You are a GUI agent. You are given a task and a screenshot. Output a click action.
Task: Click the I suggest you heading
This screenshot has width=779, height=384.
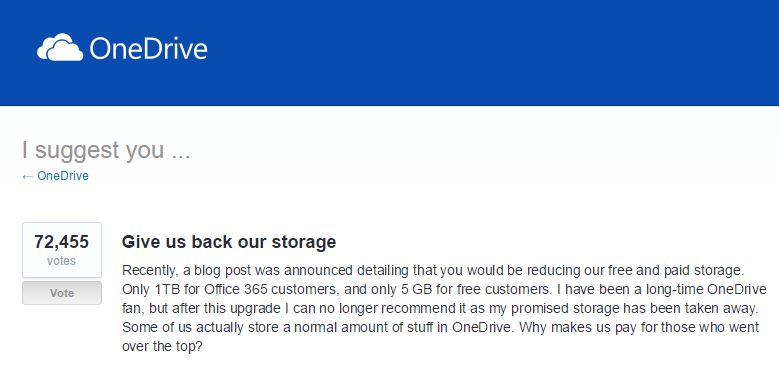(106, 150)
